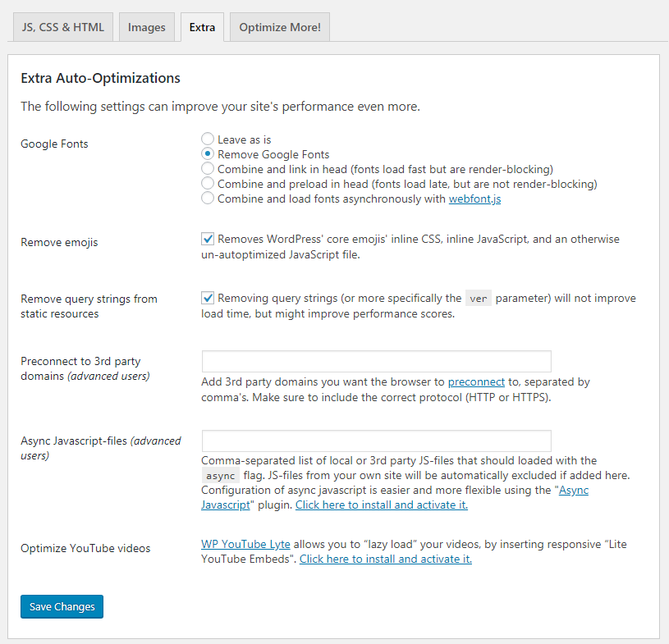This screenshot has width=669, height=644.
Task: Click install link for Async Javascript plugin
Action: [381, 505]
